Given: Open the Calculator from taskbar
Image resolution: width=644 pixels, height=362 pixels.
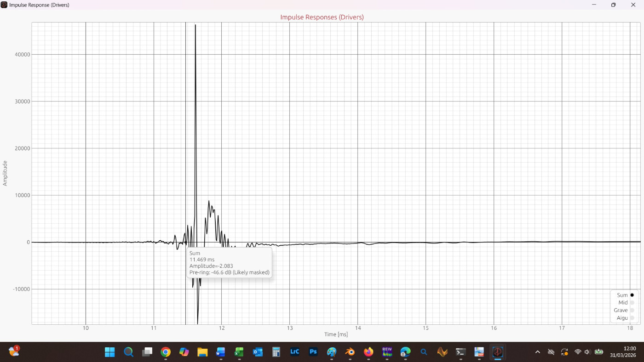Looking at the screenshot, I should 276,352.
